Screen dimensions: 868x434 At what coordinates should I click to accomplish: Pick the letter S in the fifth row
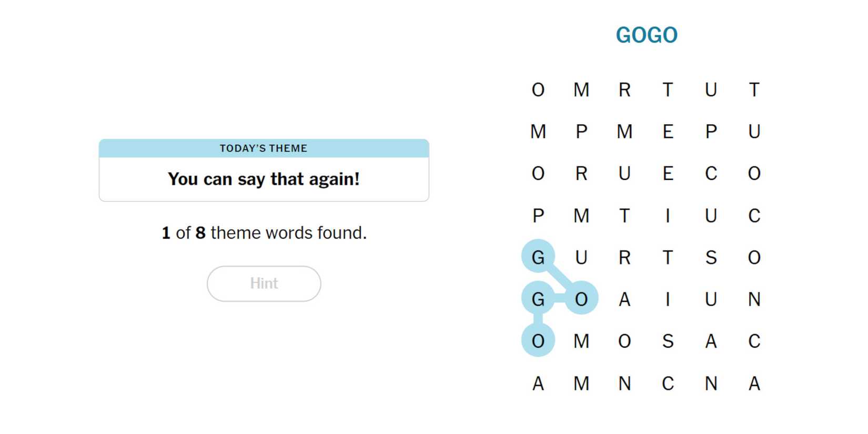[711, 257]
